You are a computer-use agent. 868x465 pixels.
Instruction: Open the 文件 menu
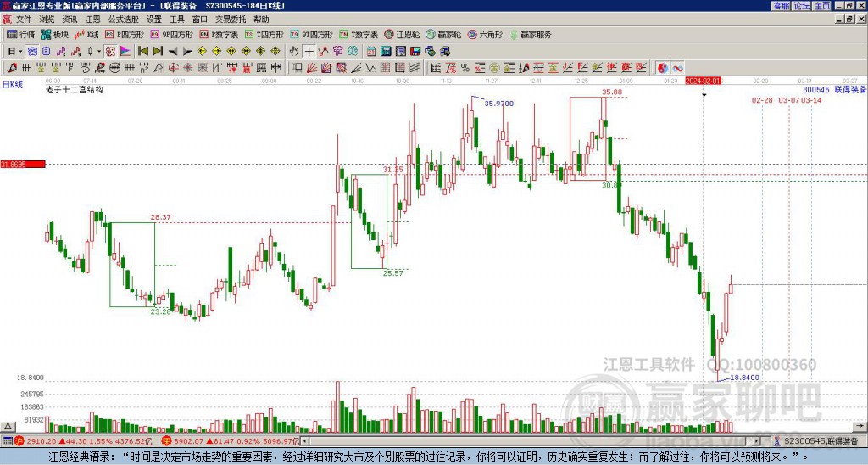24,20
